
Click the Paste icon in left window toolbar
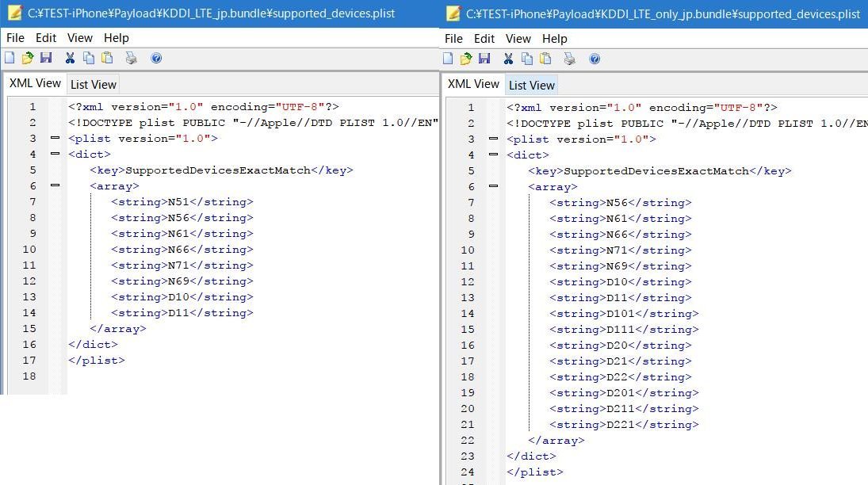click(x=107, y=58)
